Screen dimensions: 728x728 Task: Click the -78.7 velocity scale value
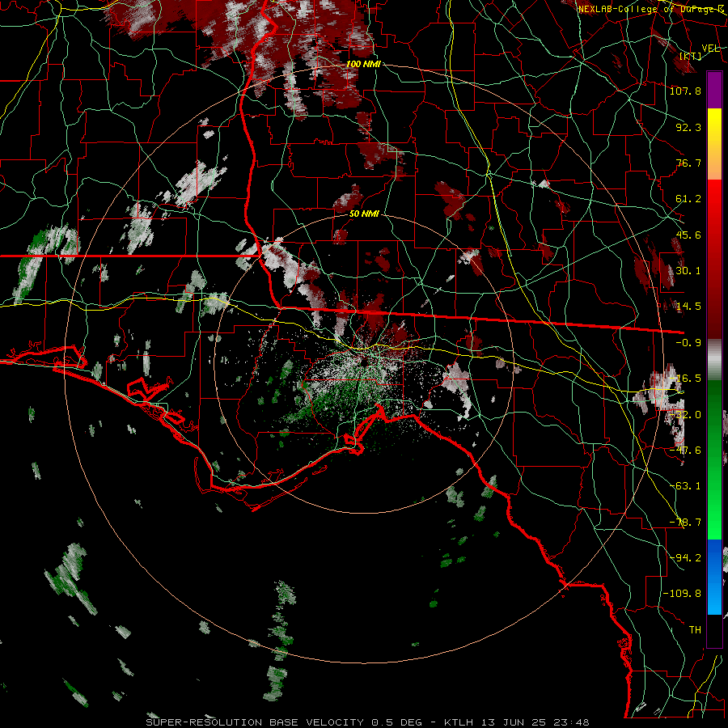click(685, 523)
